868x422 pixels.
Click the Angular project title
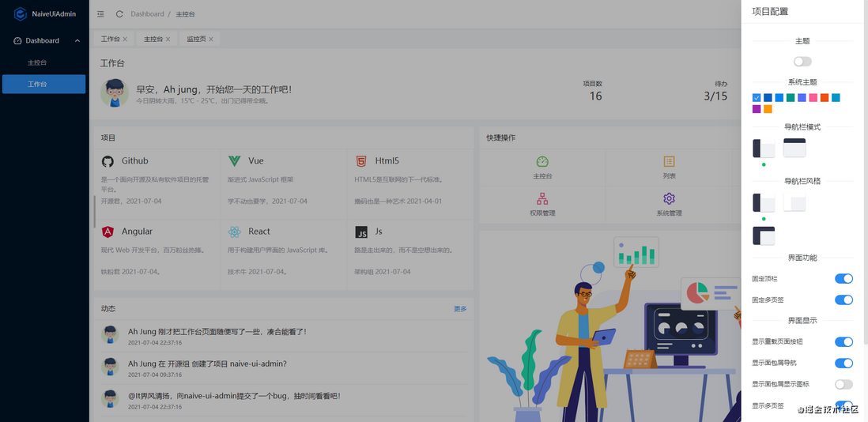138,232
